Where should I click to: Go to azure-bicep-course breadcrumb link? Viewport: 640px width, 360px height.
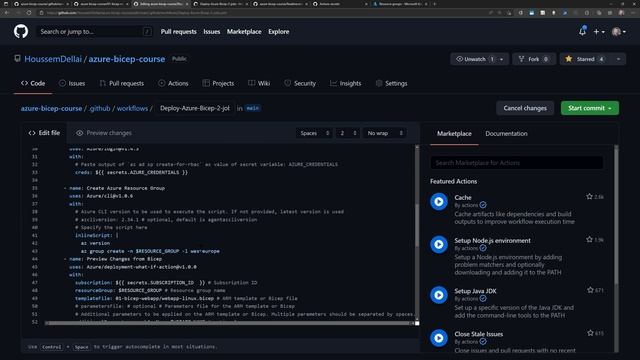pyautogui.click(x=51, y=108)
